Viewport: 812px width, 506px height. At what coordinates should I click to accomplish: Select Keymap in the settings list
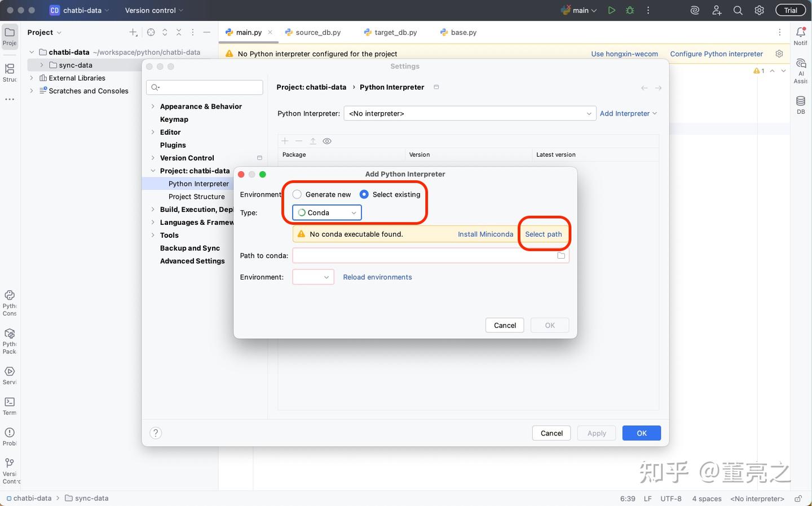pyautogui.click(x=174, y=119)
